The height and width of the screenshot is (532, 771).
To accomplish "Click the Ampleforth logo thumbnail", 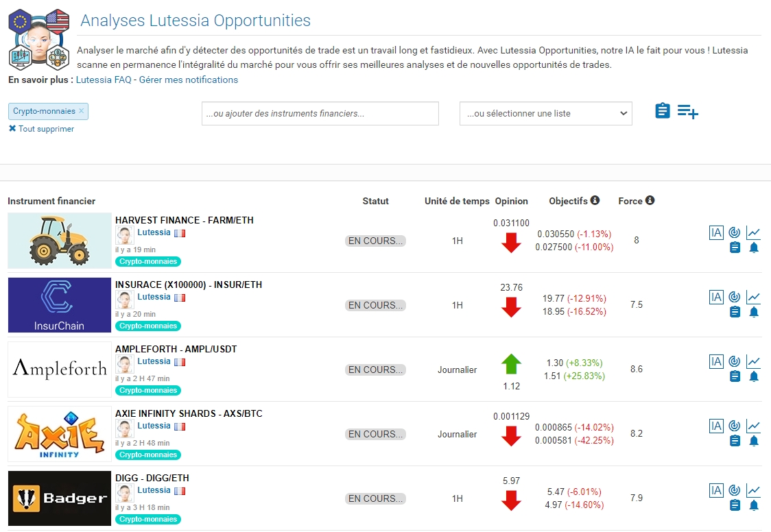I will (x=60, y=370).
